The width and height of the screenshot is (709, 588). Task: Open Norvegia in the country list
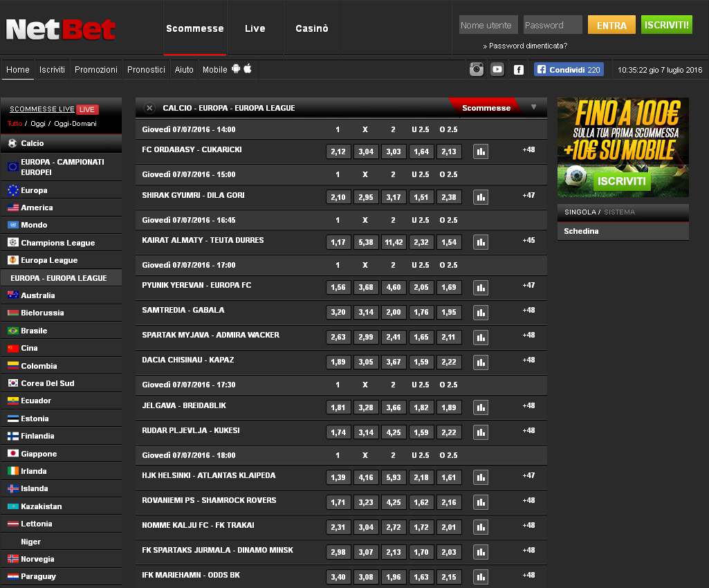coord(61,559)
